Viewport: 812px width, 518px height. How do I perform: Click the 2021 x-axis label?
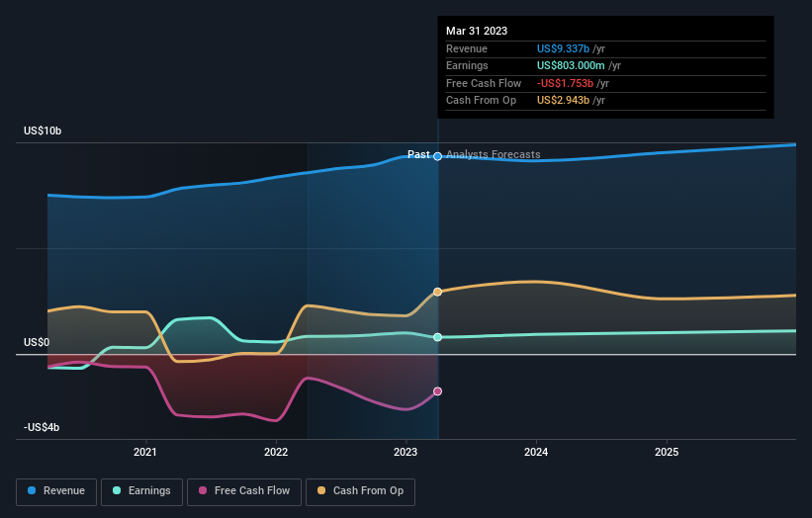click(145, 453)
